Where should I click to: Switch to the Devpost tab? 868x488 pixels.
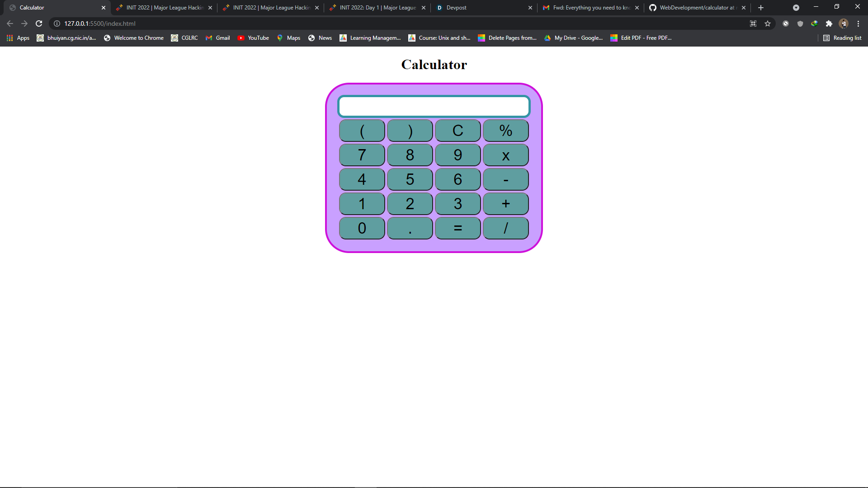pos(481,8)
